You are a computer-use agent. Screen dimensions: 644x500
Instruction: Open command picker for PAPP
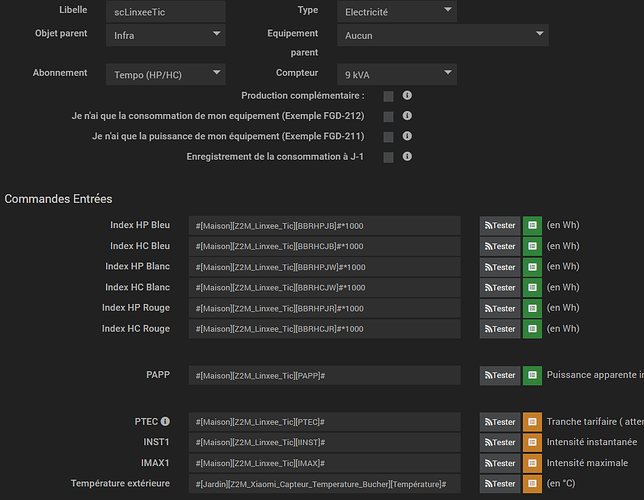coord(532,376)
